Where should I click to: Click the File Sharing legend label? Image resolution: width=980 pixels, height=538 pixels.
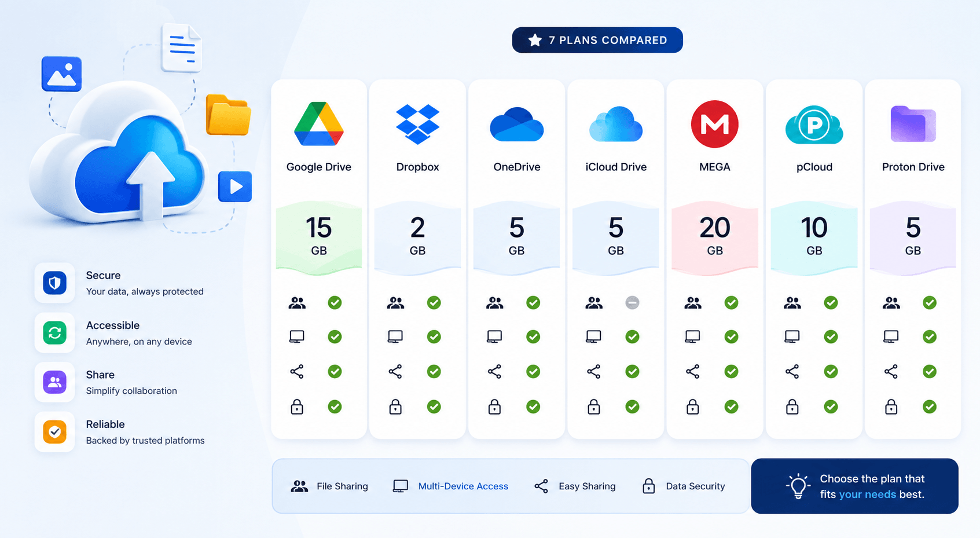pyautogui.click(x=342, y=486)
